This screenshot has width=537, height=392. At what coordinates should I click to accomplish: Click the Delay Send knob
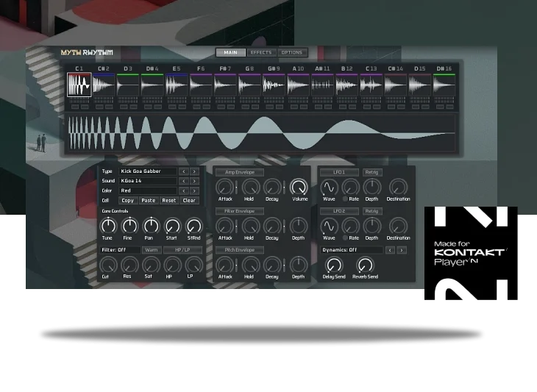(333, 265)
